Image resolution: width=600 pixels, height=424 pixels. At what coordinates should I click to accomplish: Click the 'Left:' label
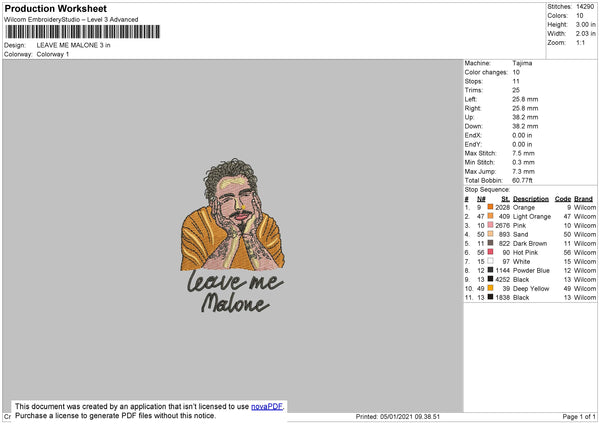click(471, 99)
